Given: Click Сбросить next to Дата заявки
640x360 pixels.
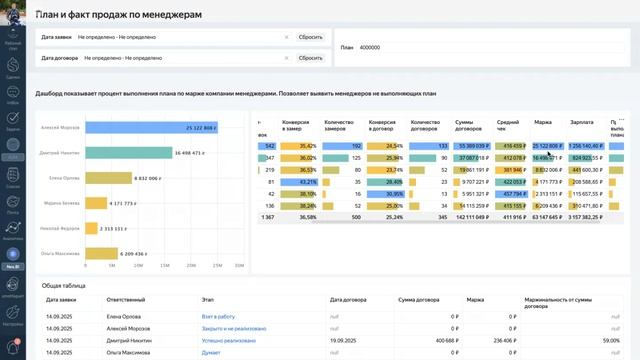Looking at the screenshot, I should (310, 37).
